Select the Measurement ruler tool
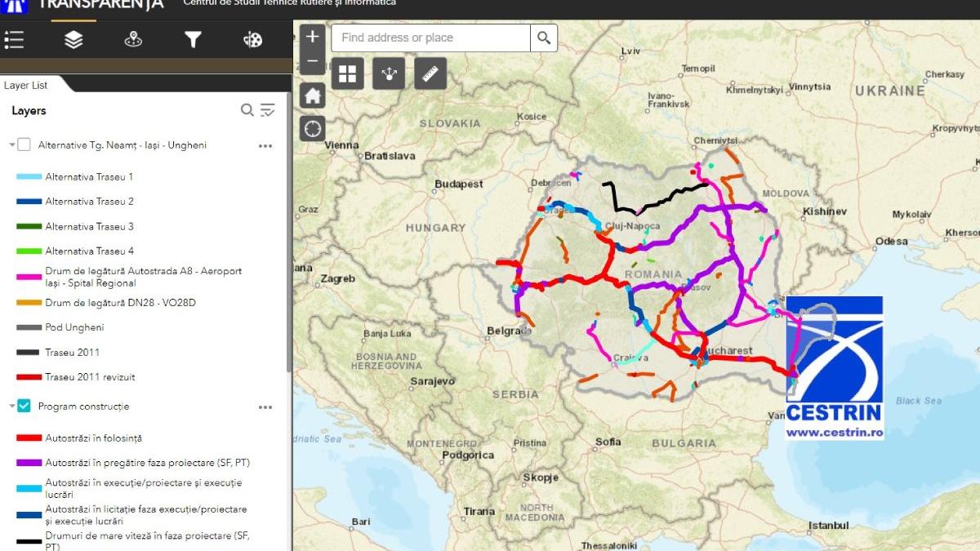Image resolution: width=980 pixels, height=551 pixels. click(430, 73)
